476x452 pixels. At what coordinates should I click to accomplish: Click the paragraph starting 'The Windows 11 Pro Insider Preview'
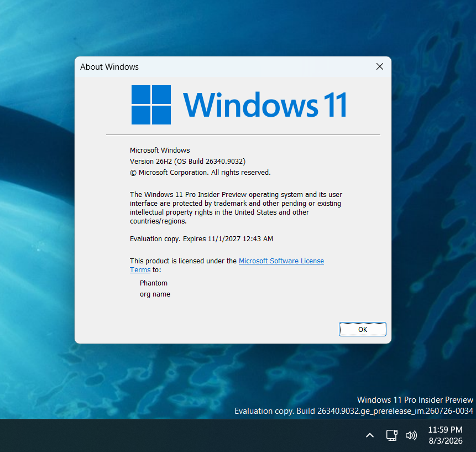(236, 208)
